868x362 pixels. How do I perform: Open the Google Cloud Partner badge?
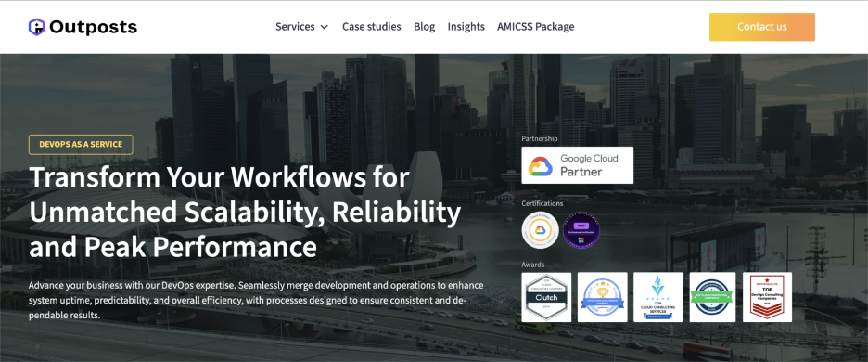click(x=578, y=165)
